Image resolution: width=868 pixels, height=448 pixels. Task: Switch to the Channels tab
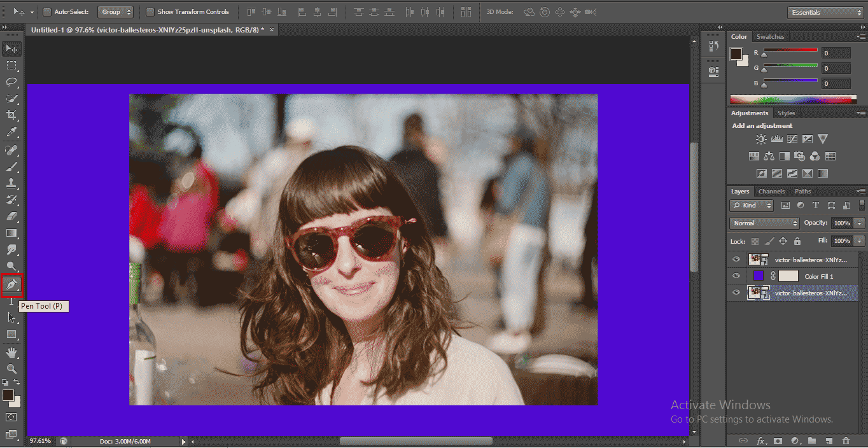tap(771, 191)
